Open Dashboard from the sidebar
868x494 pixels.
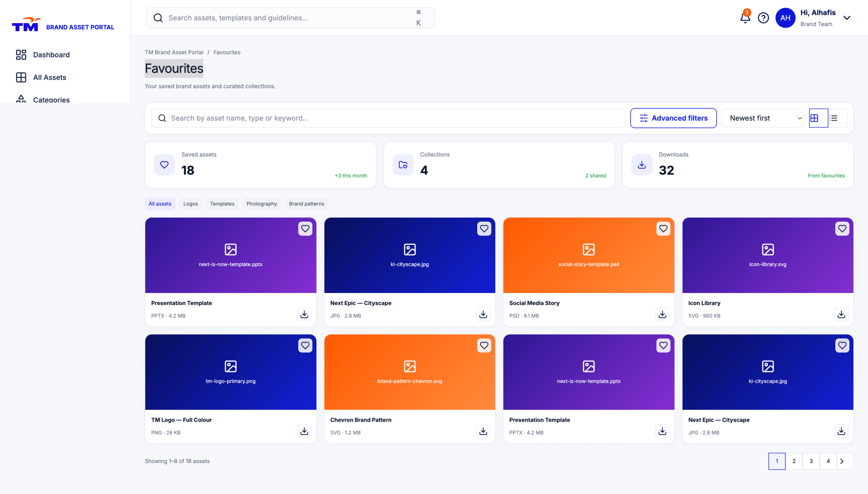[64, 55]
